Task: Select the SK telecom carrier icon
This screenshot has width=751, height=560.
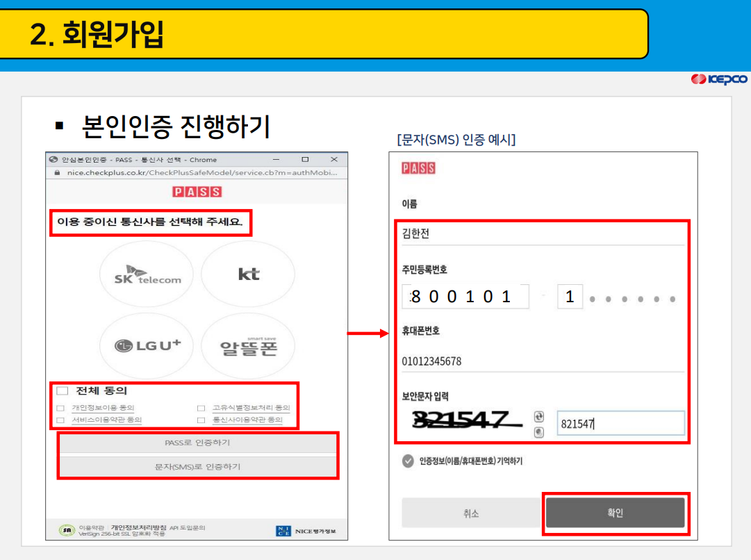Action: pyautogui.click(x=146, y=274)
